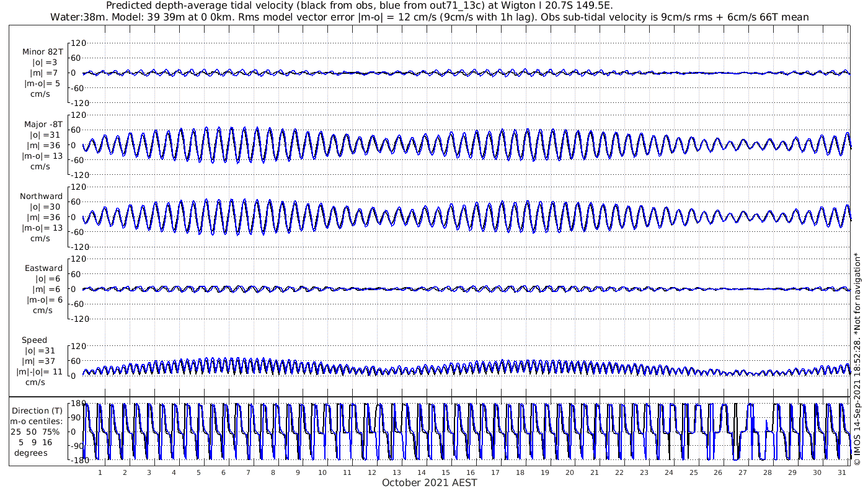Click day tick label '10' on time axis

[322, 472]
